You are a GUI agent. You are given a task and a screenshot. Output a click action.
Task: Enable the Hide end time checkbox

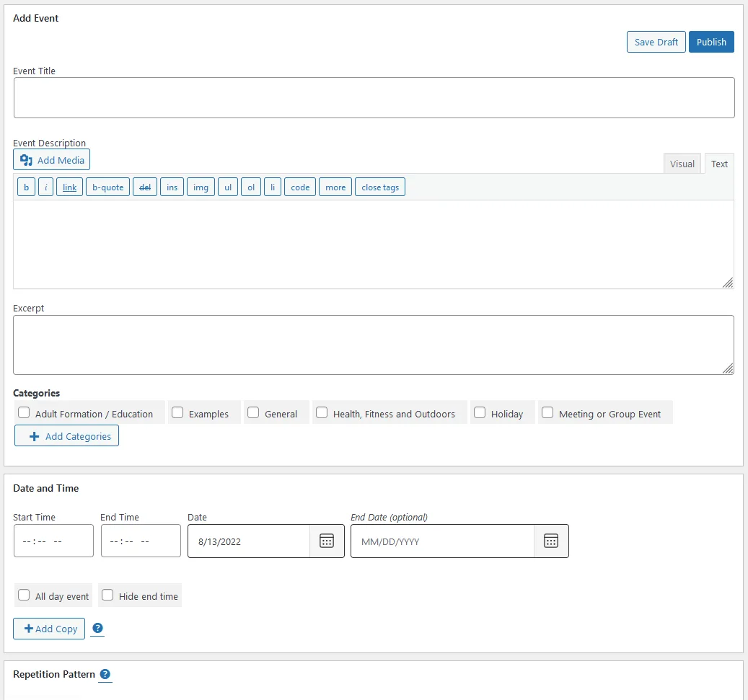[107, 595]
